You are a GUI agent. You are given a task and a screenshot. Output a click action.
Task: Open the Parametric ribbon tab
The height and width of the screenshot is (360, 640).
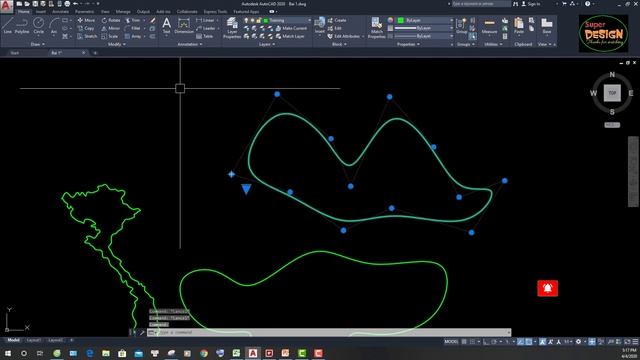84,11
